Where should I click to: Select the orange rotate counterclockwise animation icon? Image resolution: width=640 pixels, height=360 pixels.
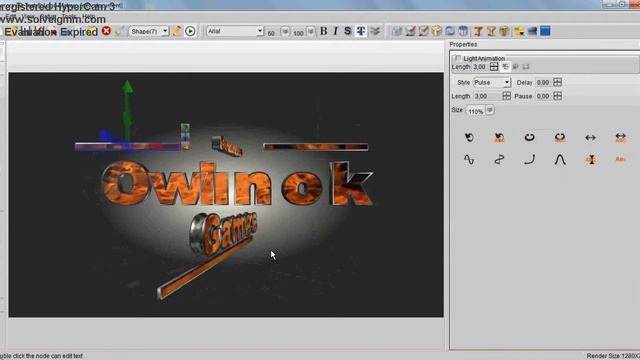[x=499, y=138]
